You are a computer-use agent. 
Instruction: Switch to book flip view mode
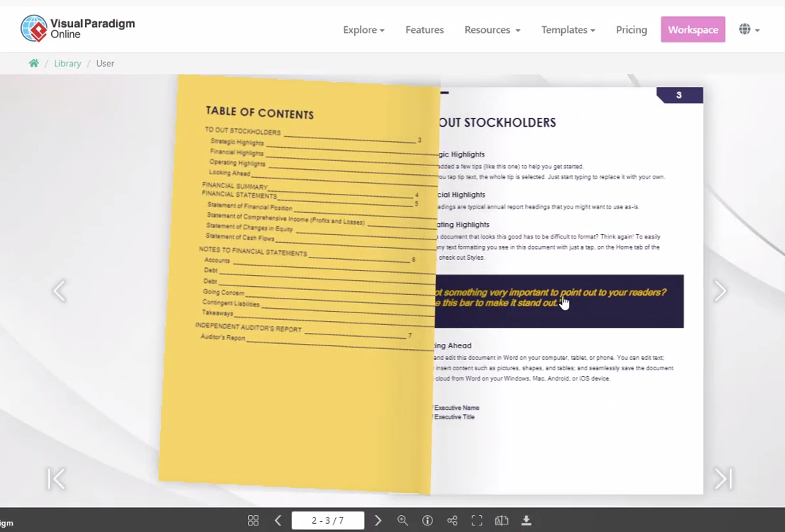coord(501,520)
